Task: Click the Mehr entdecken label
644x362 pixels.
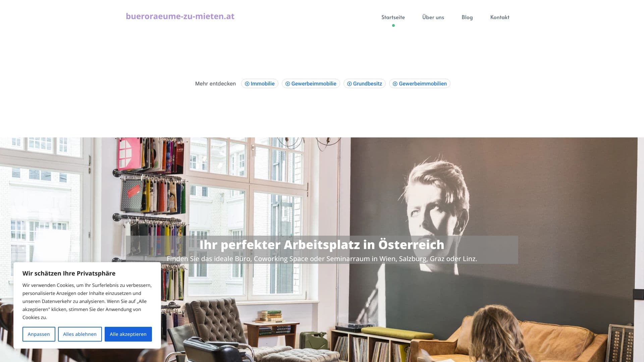Action: click(215, 84)
